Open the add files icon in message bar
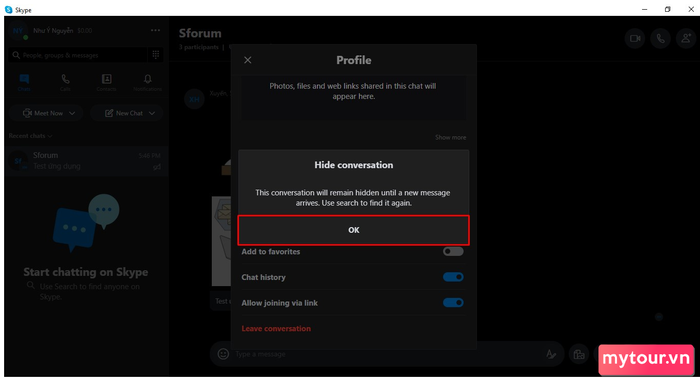700x383 pixels. [x=579, y=354]
